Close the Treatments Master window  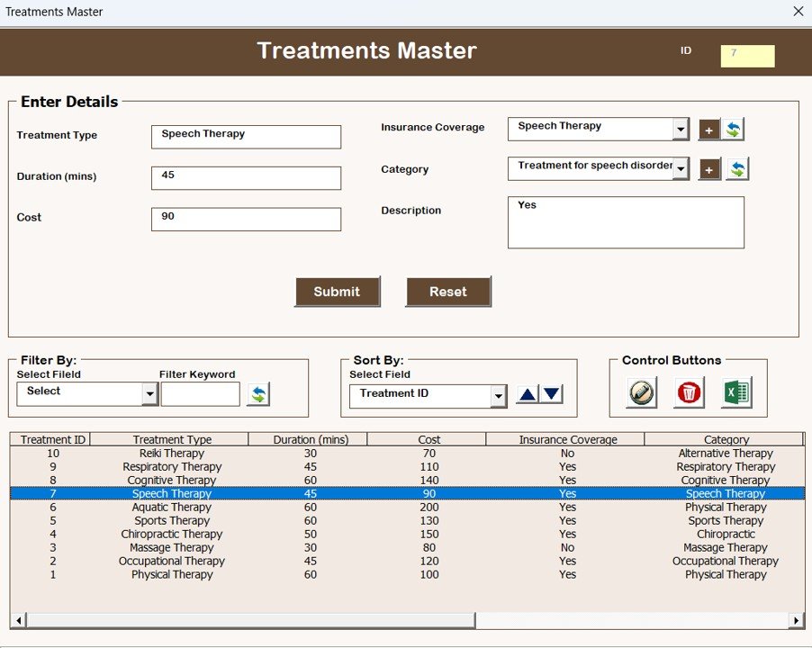pyautogui.click(x=798, y=12)
